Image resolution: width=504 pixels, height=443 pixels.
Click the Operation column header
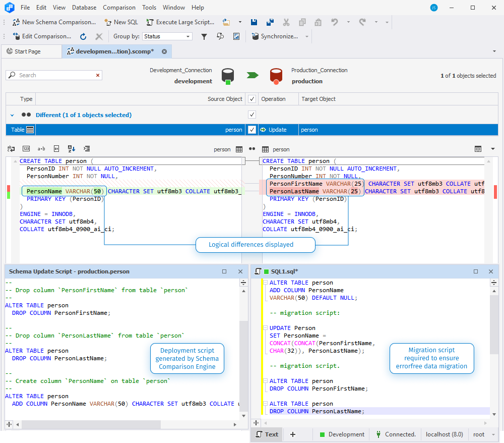[278, 99]
